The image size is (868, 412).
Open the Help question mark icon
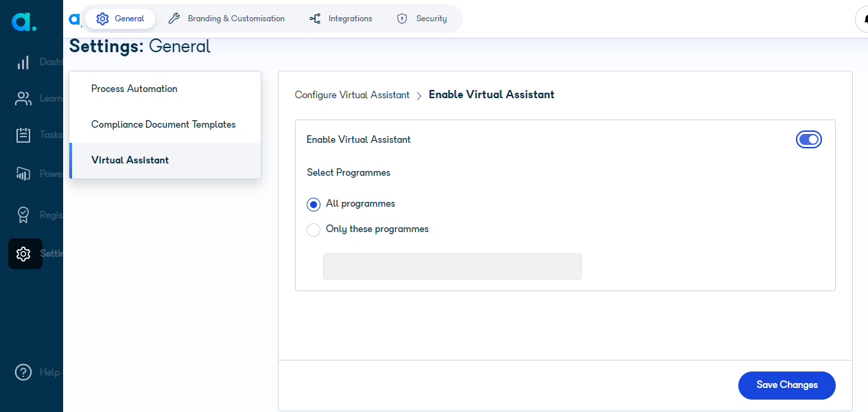(23, 372)
